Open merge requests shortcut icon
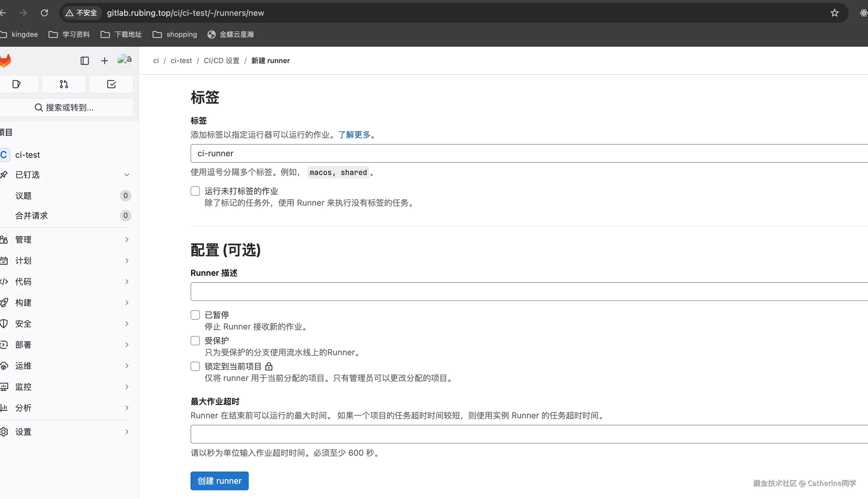The height and width of the screenshot is (499, 868). point(64,84)
